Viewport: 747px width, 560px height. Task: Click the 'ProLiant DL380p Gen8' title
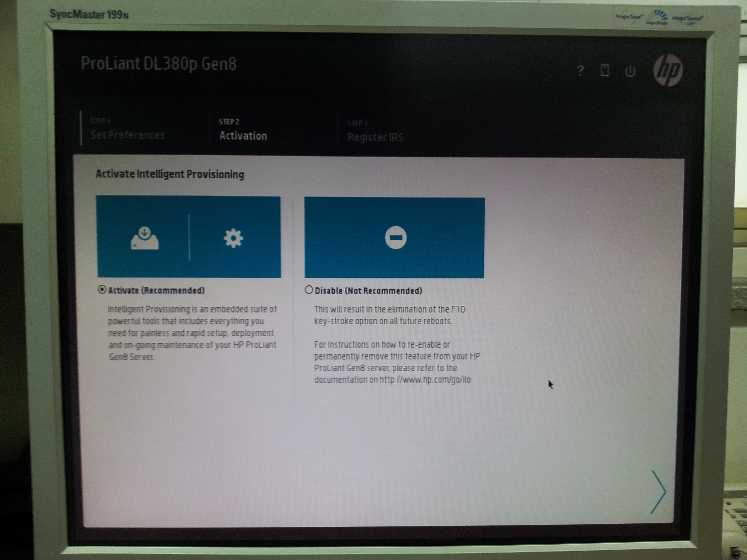(x=158, y=63)
